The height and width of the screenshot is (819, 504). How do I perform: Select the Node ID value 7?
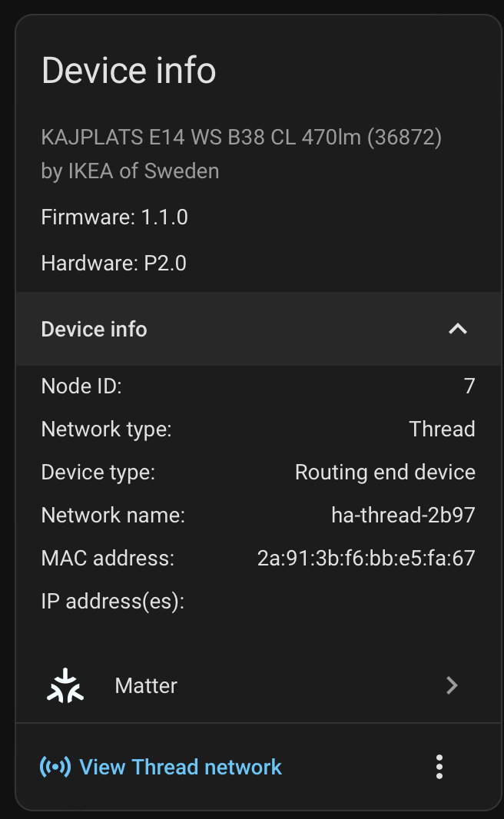469,386
